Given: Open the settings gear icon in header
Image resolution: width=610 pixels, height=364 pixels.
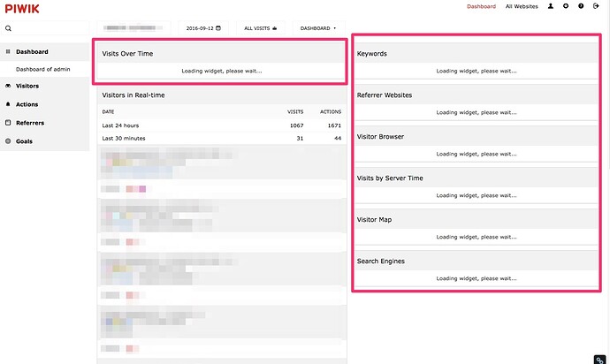Looking at the screenshot, I should 566,6.
